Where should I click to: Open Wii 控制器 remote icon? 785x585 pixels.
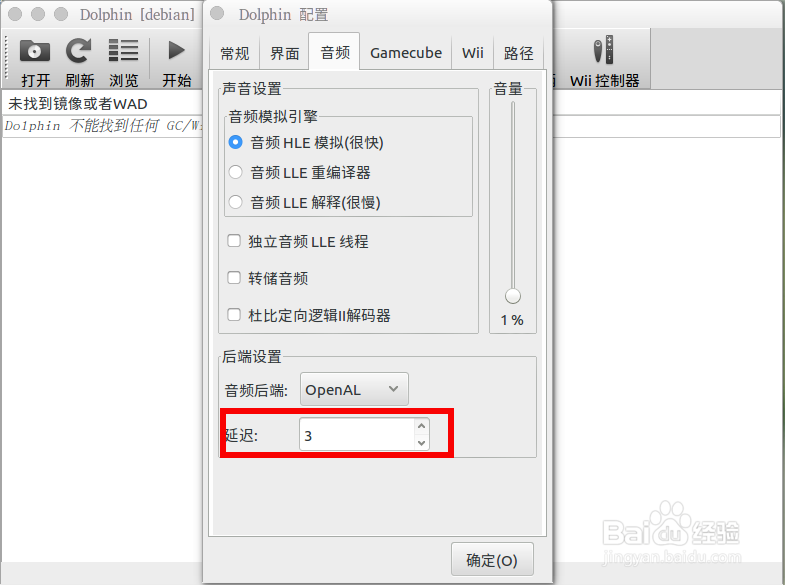click(604, 50)
